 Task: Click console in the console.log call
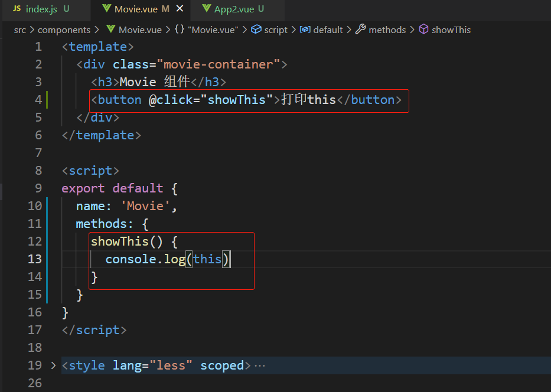[131, 260]
